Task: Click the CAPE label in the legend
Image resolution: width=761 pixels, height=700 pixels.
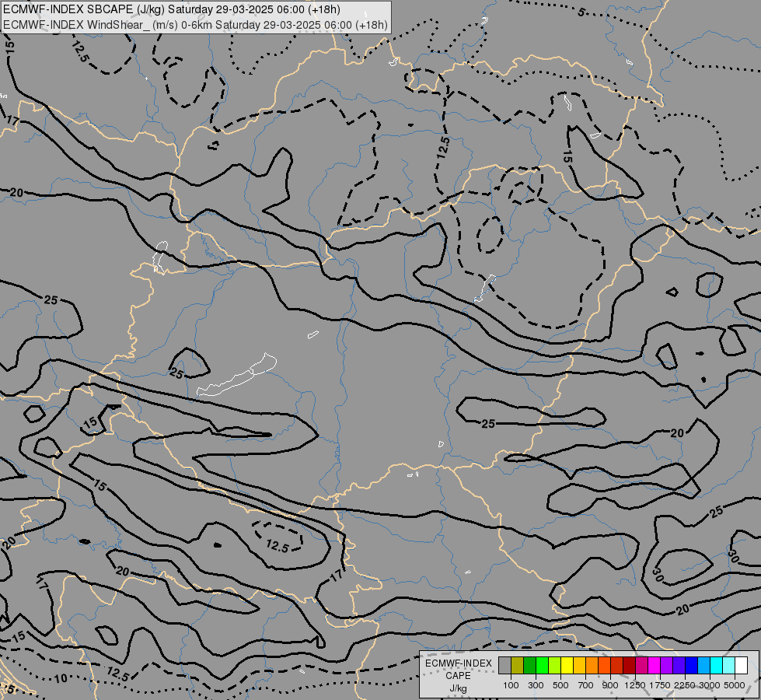Action: coord(458,676)
